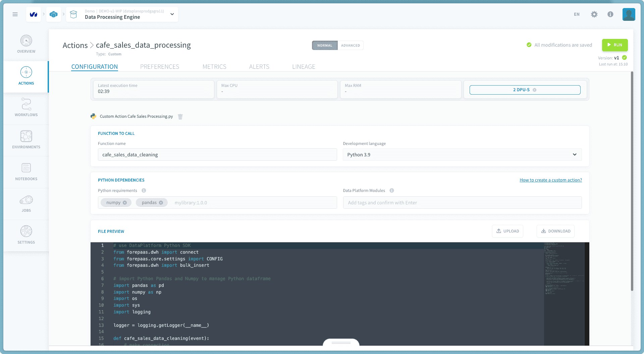The width and height of the screenshot is (644, 354).
Task: Open Jobs in sidebar
Action: pos(26,203)
